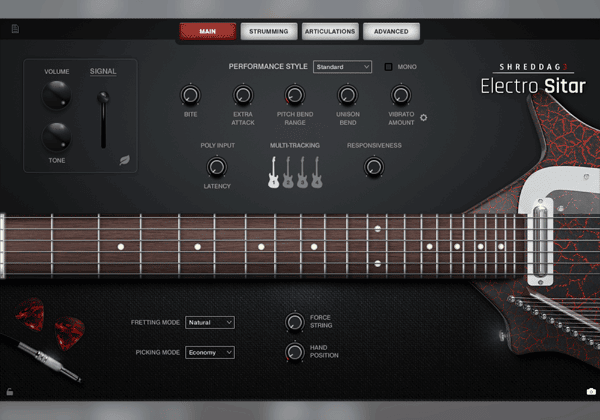Click the SIGNAL vertical slider handle

pos(103,97)
